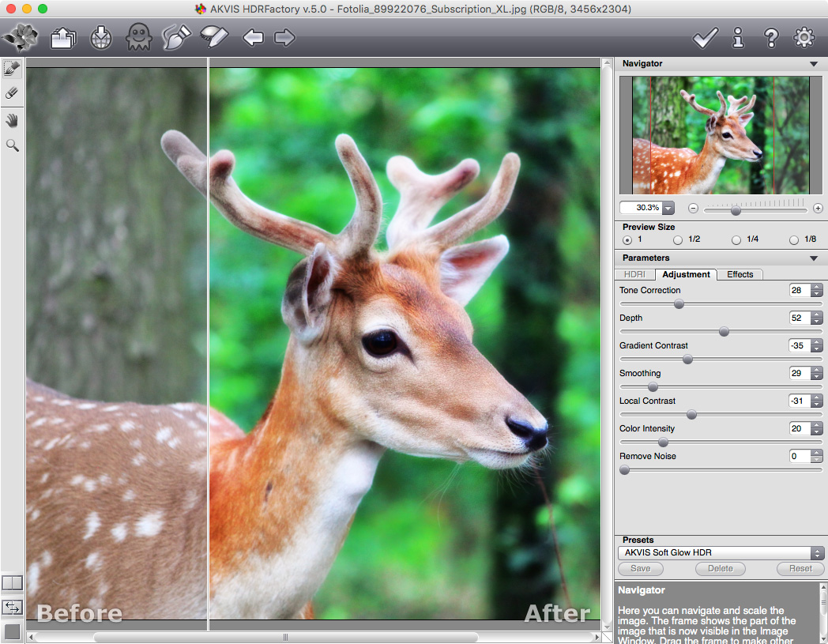Choose the 1/8 Preview Size radio button
This screenshot has width=828, height=644.
click(794, 239)
